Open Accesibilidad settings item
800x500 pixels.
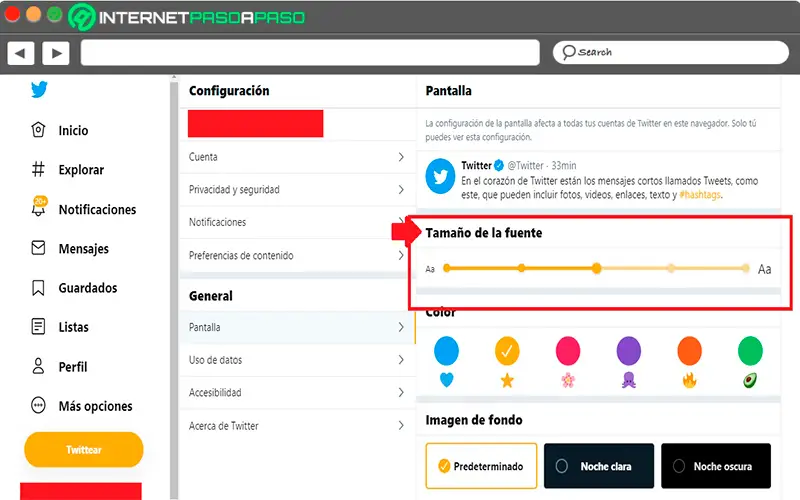297,392
